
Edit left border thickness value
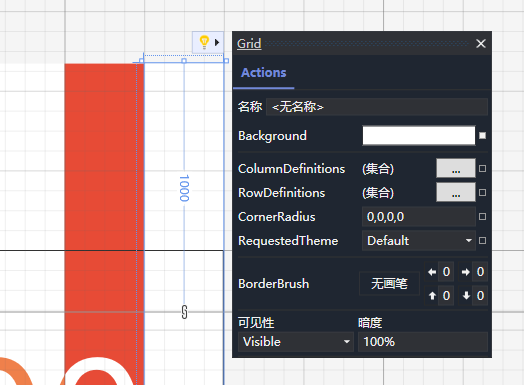(x=446, y=272)
